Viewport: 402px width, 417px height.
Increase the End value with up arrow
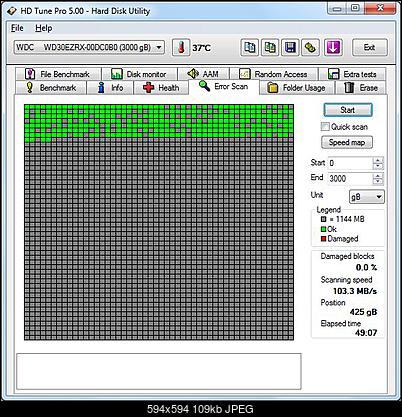click(378, 176)
